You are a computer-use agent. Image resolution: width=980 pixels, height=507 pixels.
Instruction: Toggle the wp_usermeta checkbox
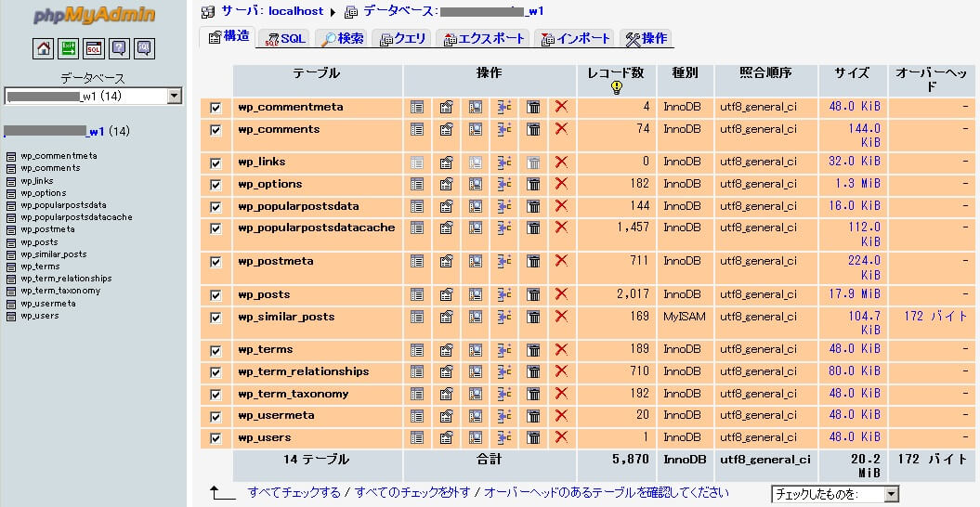pyautogui.click(x=216, y=416)
